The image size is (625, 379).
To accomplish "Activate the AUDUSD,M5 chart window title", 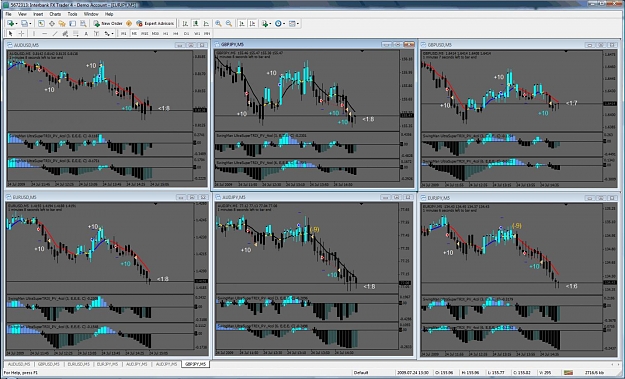I will [26, 45].
